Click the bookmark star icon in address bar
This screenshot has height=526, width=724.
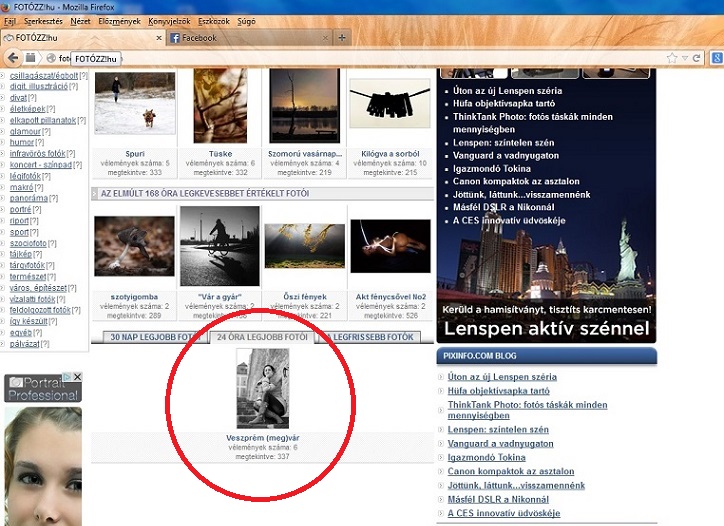(672, 58)
